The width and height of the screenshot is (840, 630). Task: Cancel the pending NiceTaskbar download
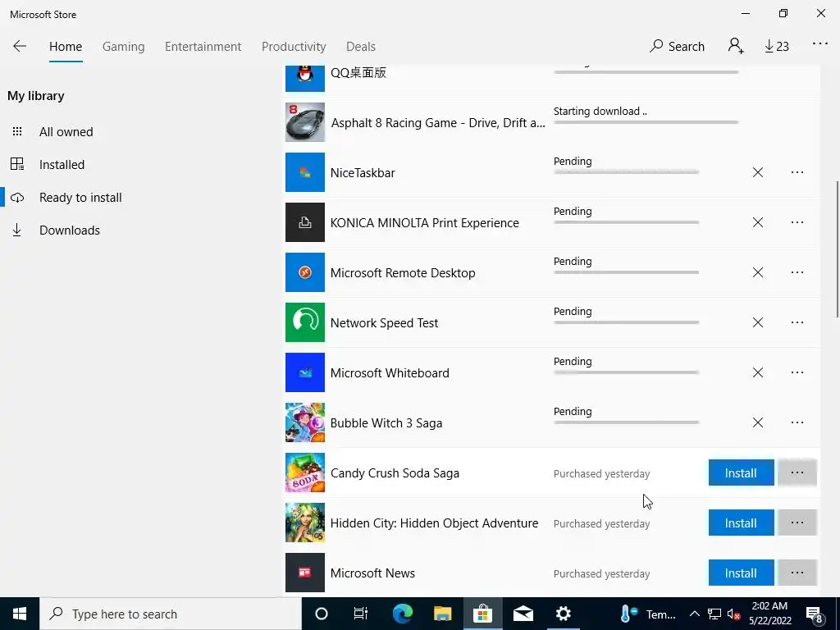[757, 172]
